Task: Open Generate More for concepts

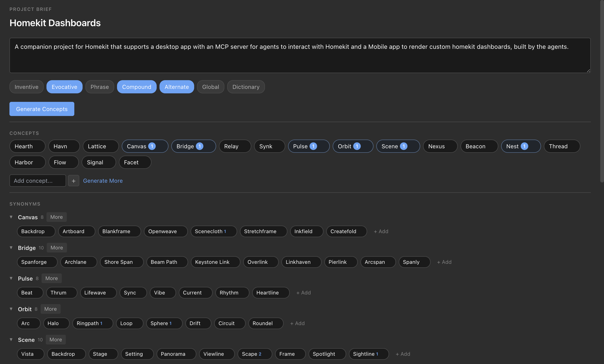Action: point(103,181)
